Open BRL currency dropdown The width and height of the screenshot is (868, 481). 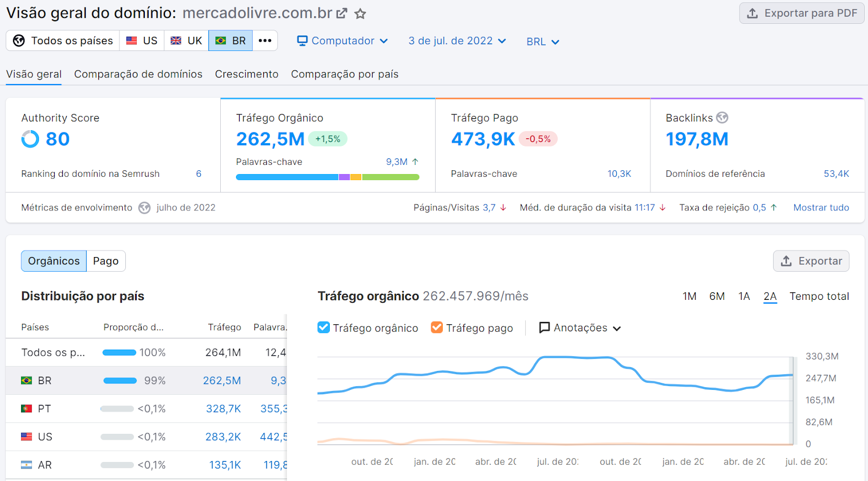(x=542, y=42)
